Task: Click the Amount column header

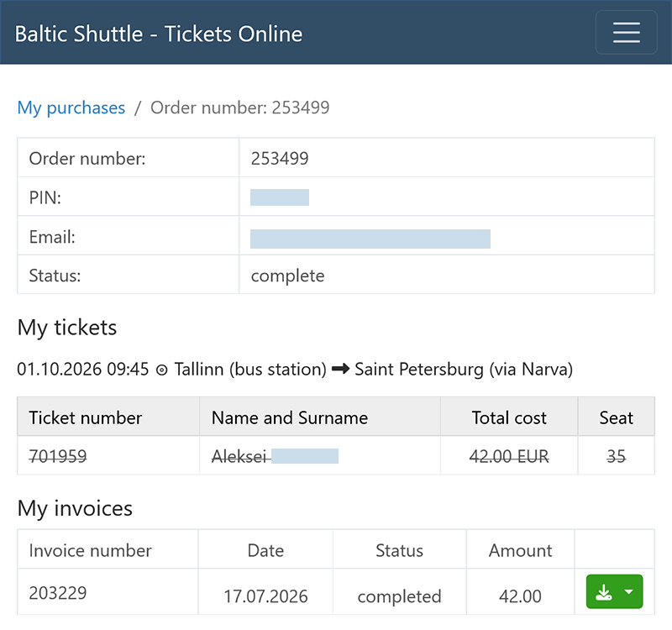Action: pos(520,551)
